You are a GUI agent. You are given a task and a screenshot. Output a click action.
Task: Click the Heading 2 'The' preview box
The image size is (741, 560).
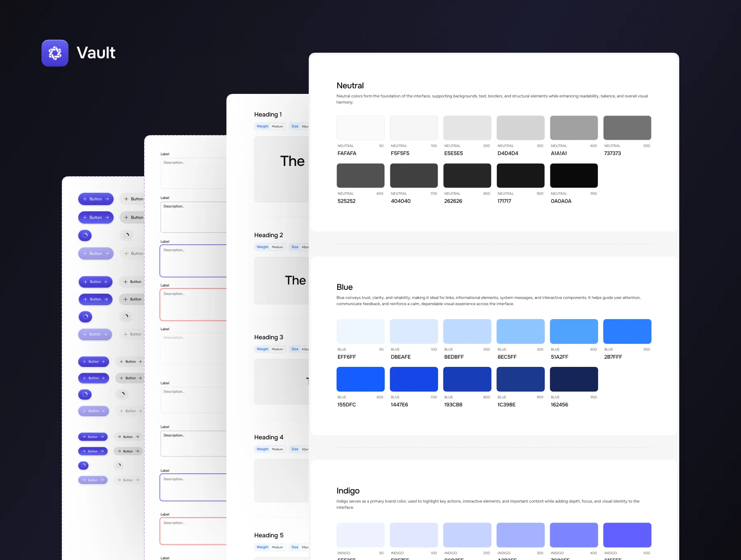(282, 281)
